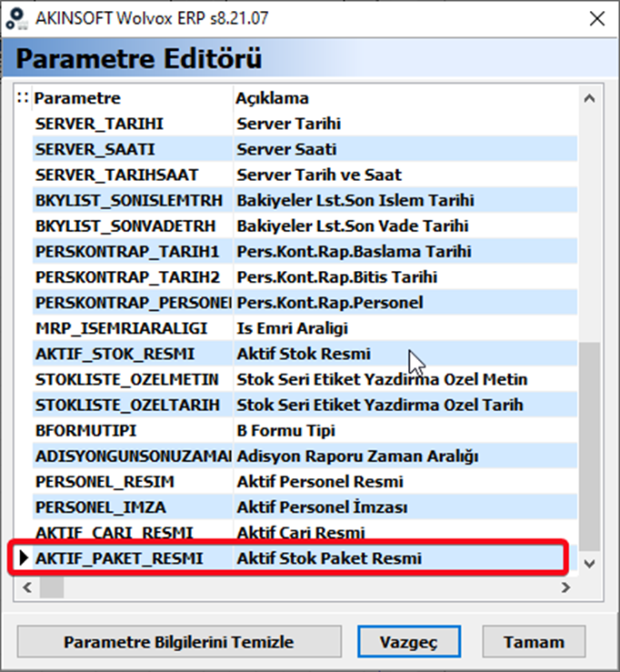Click the Vazgeç button to cancel

point(409,642)
